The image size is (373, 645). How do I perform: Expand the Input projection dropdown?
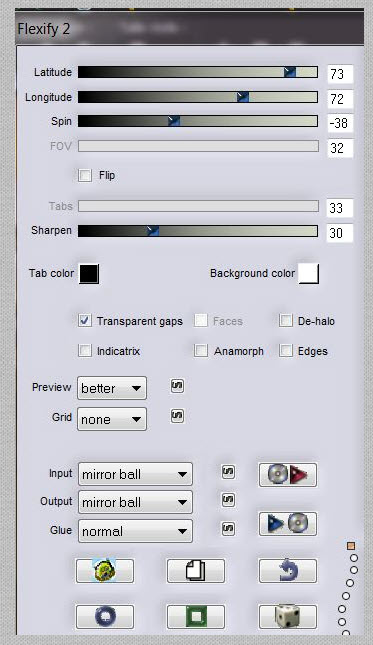pyautogui.click(x=135, y=474)
